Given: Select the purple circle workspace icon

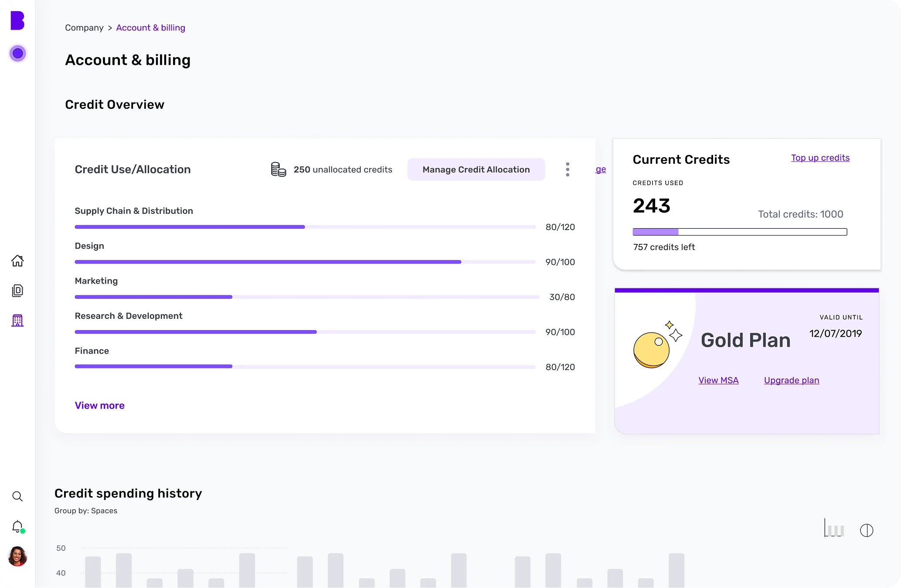Looking at the screenshot, I should point(18,54).
